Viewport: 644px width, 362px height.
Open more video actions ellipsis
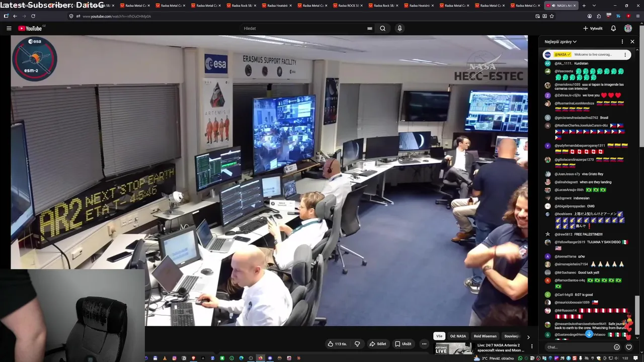(424, 344)
